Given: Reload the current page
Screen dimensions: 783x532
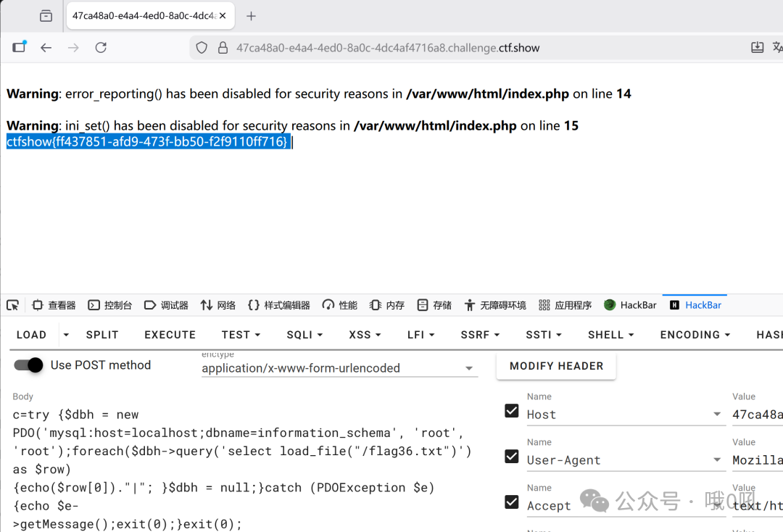Looking at the screenshot, I should tap(101, 47).
